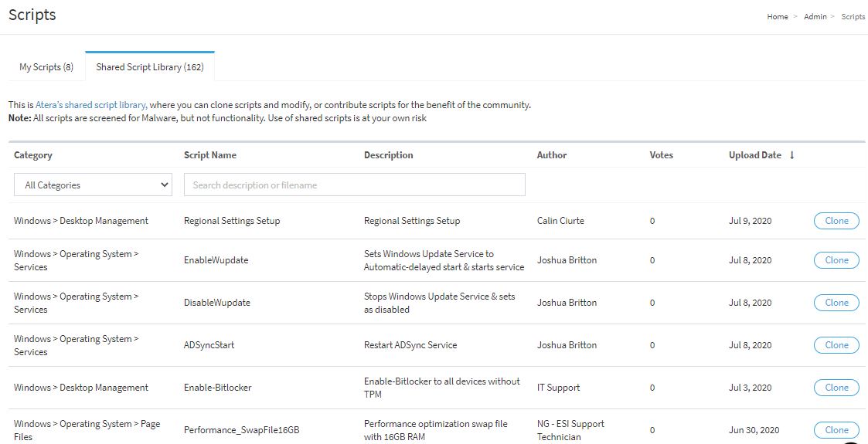Viewport: 868px width, 444px height.
Task: Clone the Performance_SwapFile16GB script
Action: point(836,429)
